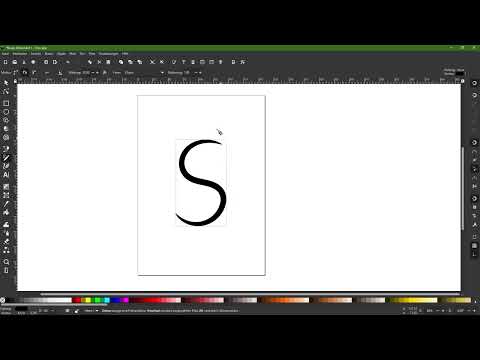Click the black S-shaped path on canvas
This screenshot has width=480, height=360.
click(203, 182)
